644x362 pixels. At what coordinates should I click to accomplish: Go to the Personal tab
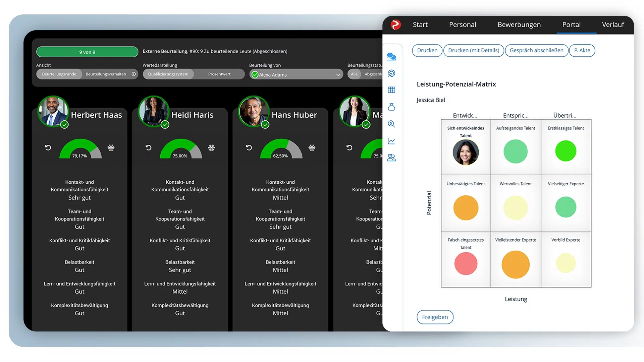click(x=462, y=24)
